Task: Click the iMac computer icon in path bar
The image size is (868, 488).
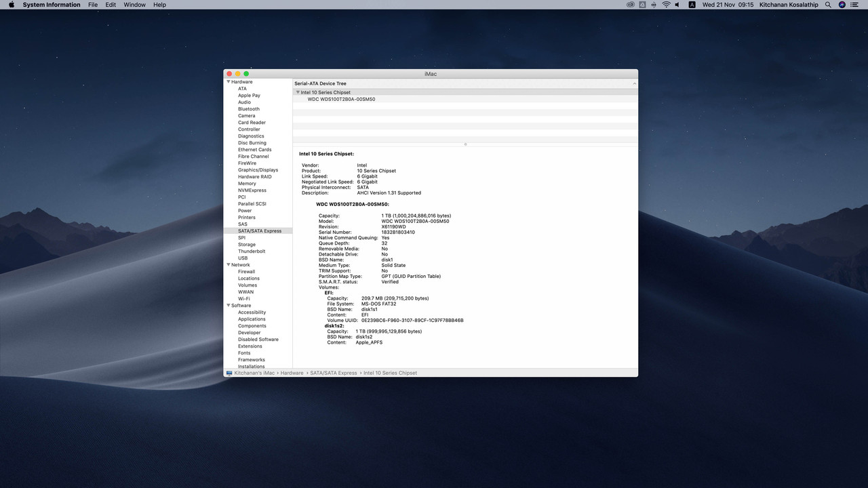Action: pos(229,373)
